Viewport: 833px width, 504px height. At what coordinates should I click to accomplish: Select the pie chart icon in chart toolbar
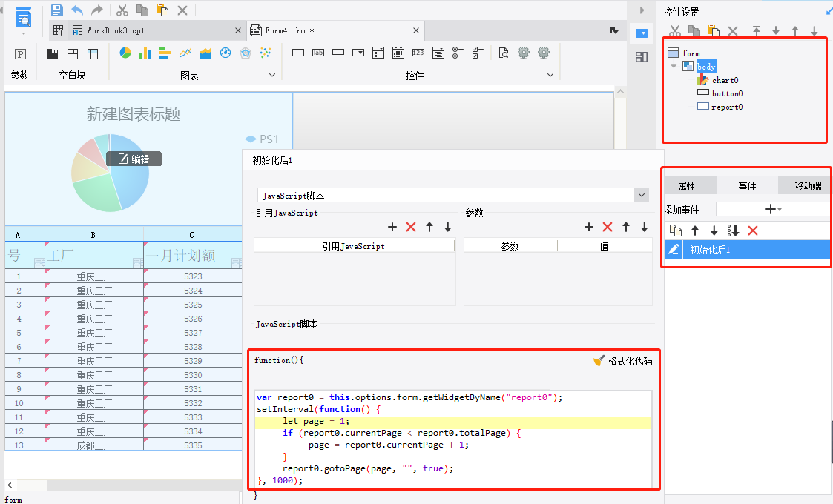pyautogui.click(x=125, y=53)
